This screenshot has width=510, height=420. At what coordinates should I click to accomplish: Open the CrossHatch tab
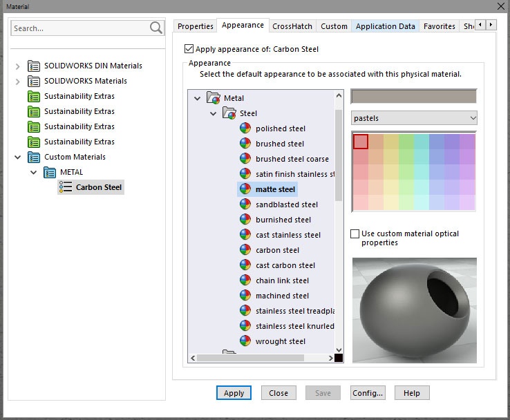[292, 26]
